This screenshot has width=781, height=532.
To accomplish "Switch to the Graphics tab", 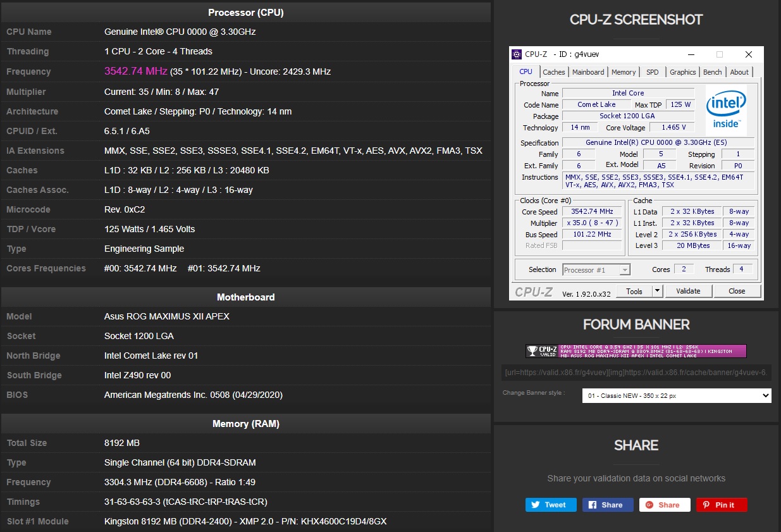I will [x=683, y=72].
